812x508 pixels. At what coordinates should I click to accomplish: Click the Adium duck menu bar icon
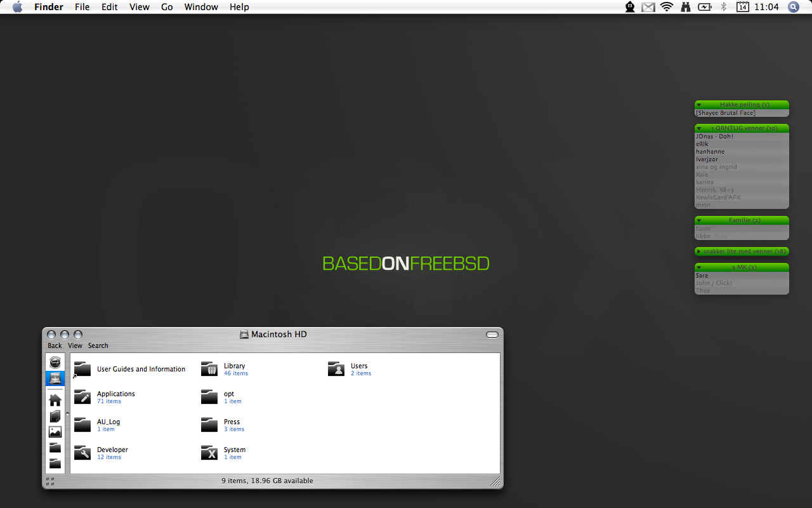[x=630, y=7]
